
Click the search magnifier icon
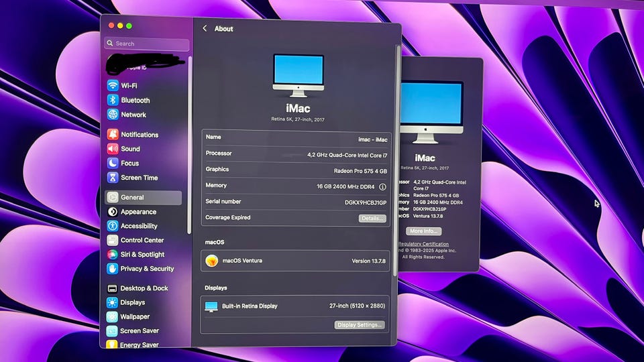point(109,43)
